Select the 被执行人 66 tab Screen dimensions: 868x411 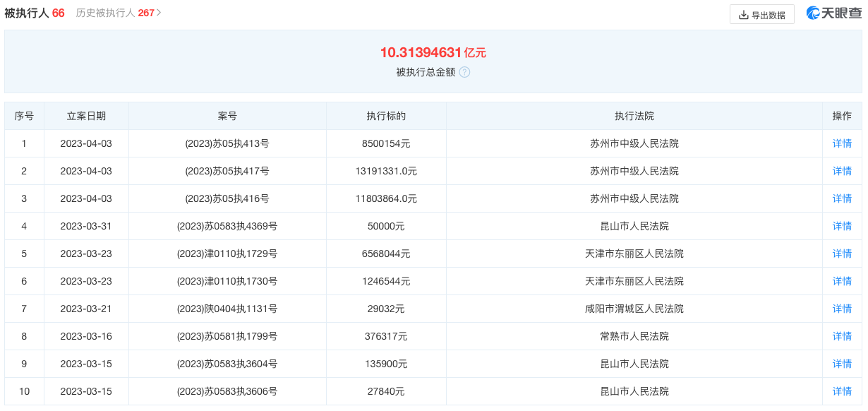[x=35, y=13]
